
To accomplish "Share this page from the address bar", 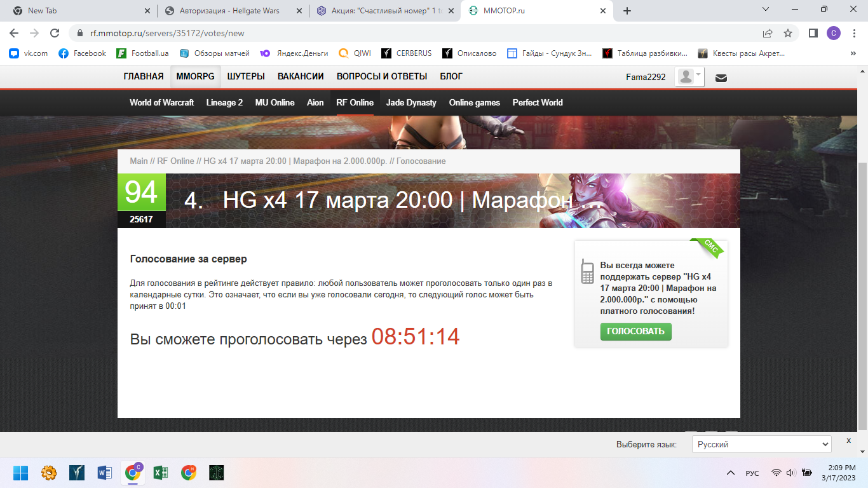I will point(768,33).
